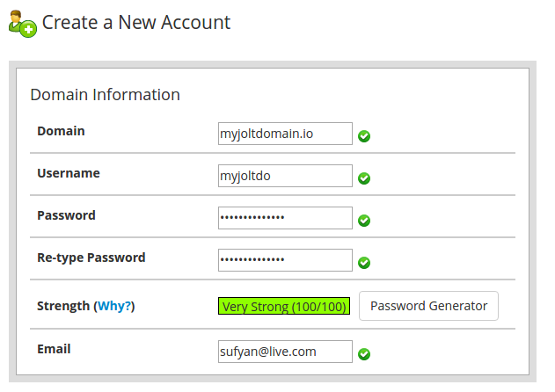The image size is (555, 392).
Task: Open the Why? strength explanation link
Action: point(114,306)
